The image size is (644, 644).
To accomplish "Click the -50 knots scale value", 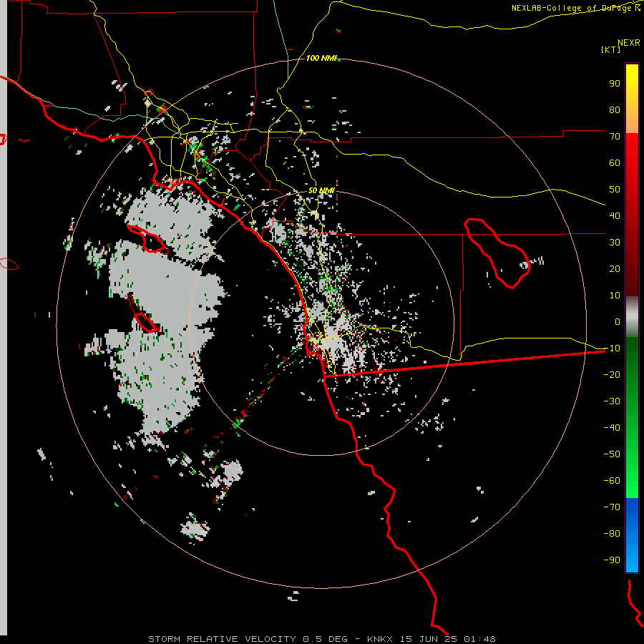I will pyautogui.click(x=612, y=454).
